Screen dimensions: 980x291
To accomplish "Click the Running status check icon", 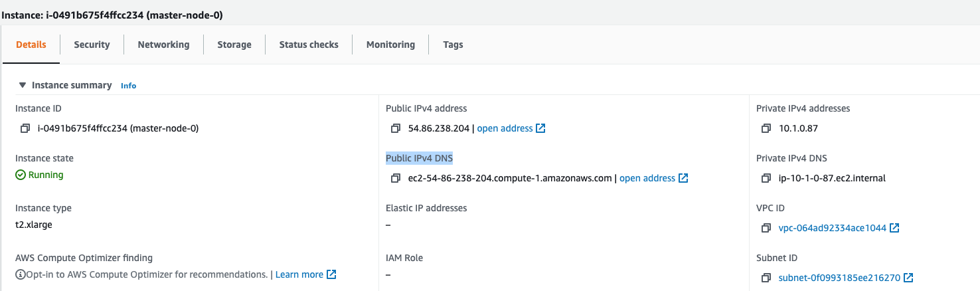I will 21,175.
